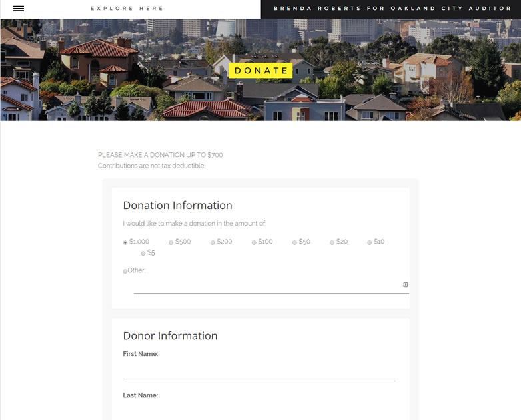Click the First Name input field
Viewport: 521px width, 420px height.
pyautogui.click(x=260, y=370)
